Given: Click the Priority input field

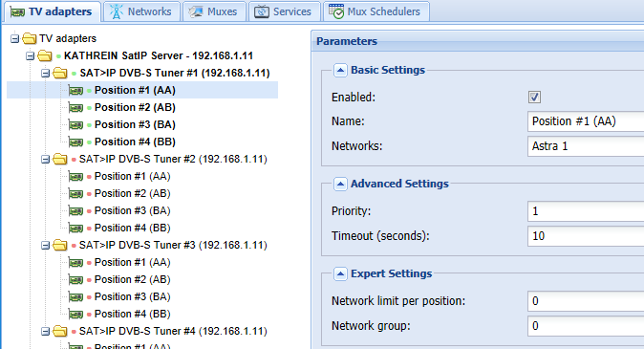Looking at the screenshot, I should click(586, 211).
